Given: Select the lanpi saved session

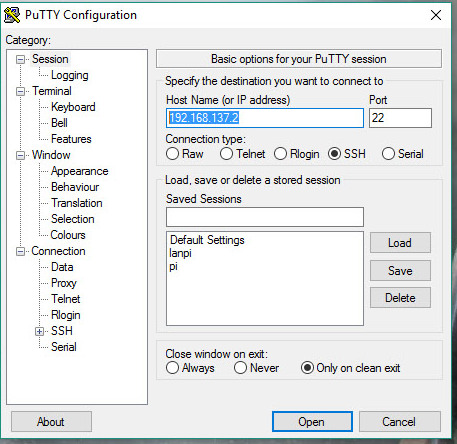Looking at the screenshot, I should pos(180,253).
